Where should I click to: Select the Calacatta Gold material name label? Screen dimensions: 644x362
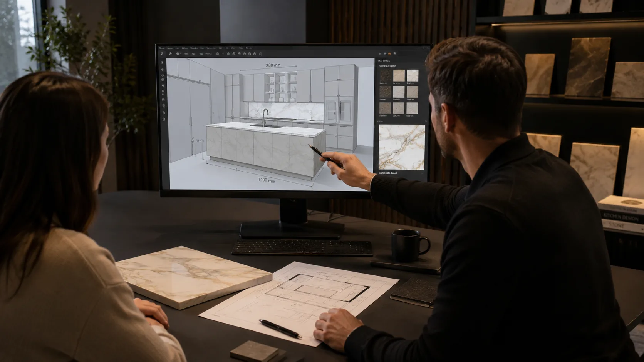pos(388,173)
